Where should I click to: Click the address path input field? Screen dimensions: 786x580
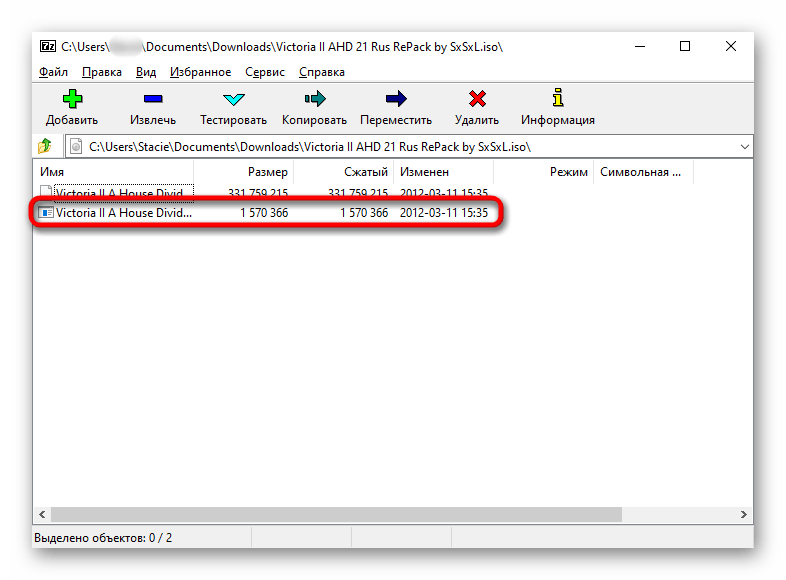coord(409,146)
